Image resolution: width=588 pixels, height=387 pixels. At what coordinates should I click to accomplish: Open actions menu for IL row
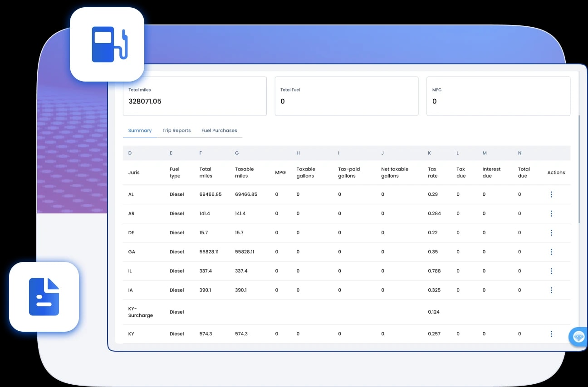(x=551, y=271)
